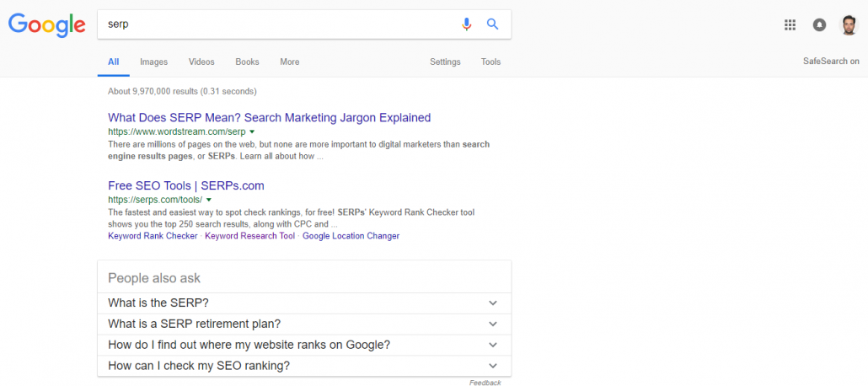Expand 'How can I check my SEO ranking?'
Viewport: 868px width, 386px height.
(x=493, y=366)
